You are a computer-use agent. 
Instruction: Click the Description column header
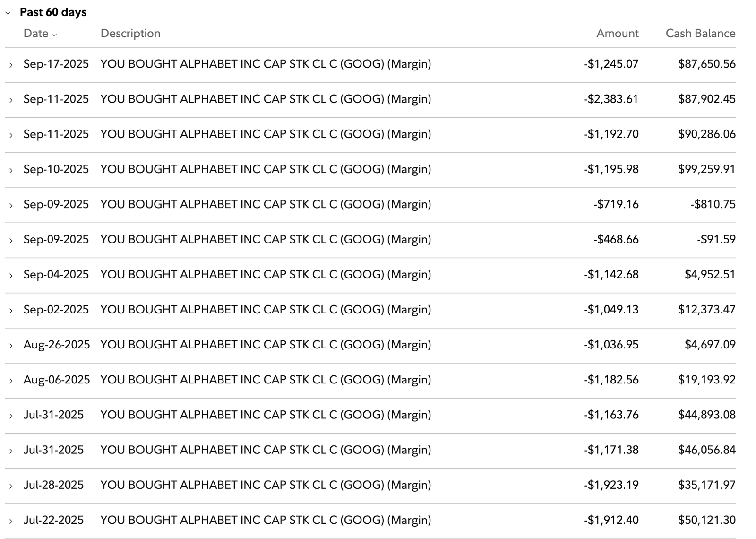130,34
